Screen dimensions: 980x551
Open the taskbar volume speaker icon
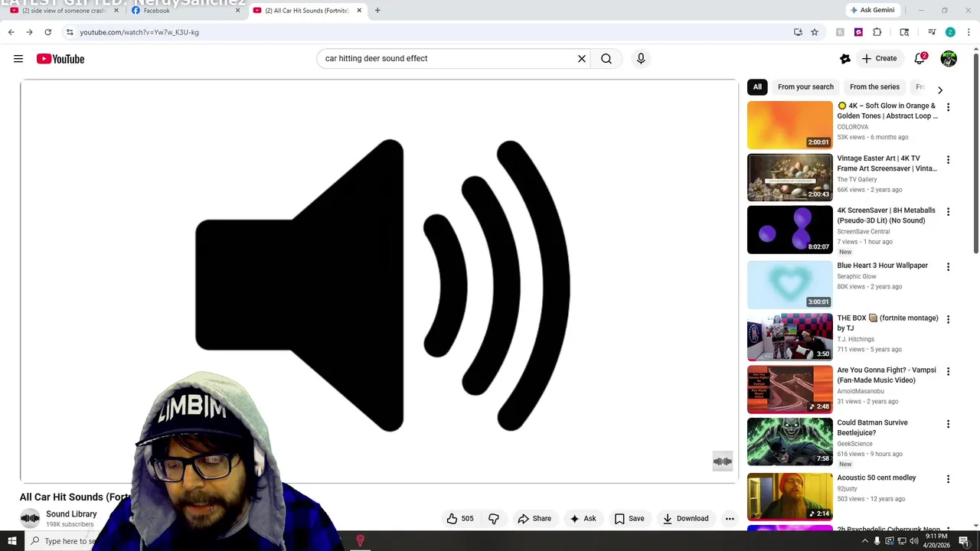913,541
